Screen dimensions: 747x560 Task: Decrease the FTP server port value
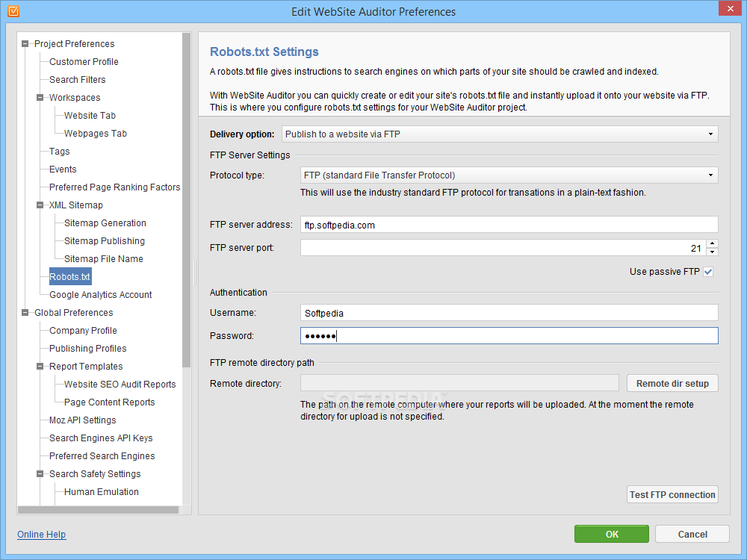pos(712,252)
